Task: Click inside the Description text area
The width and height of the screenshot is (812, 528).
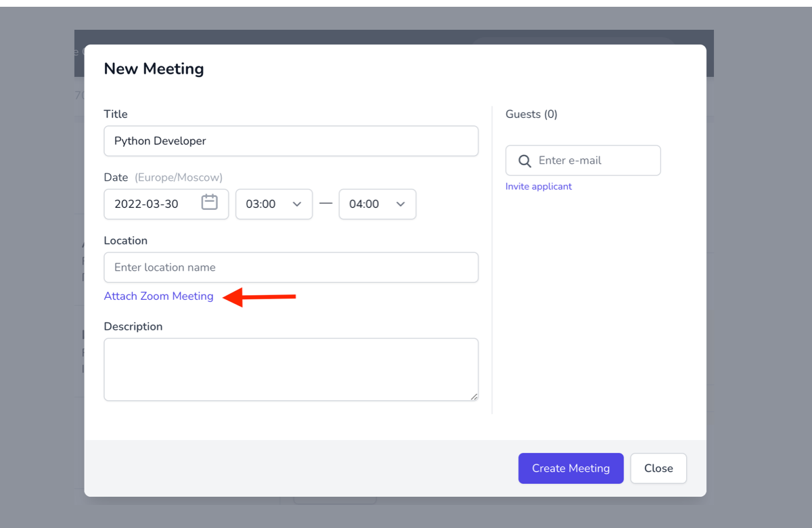Action: [291, 369]
